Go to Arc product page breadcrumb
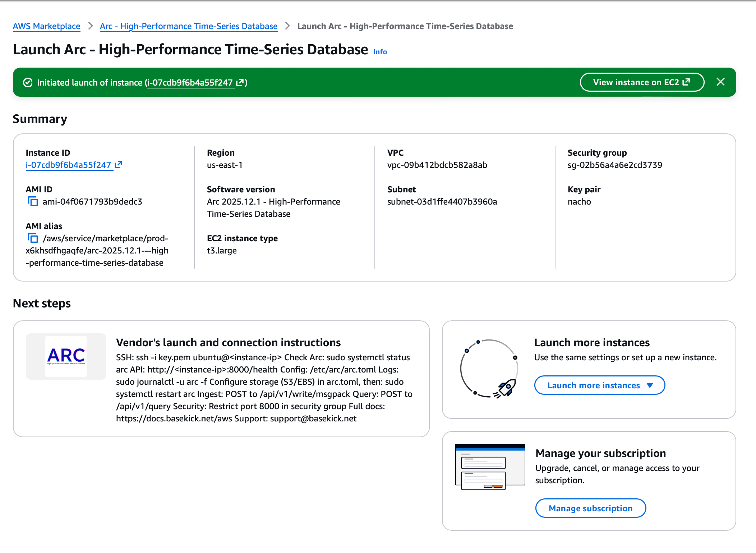 (189, 26)
